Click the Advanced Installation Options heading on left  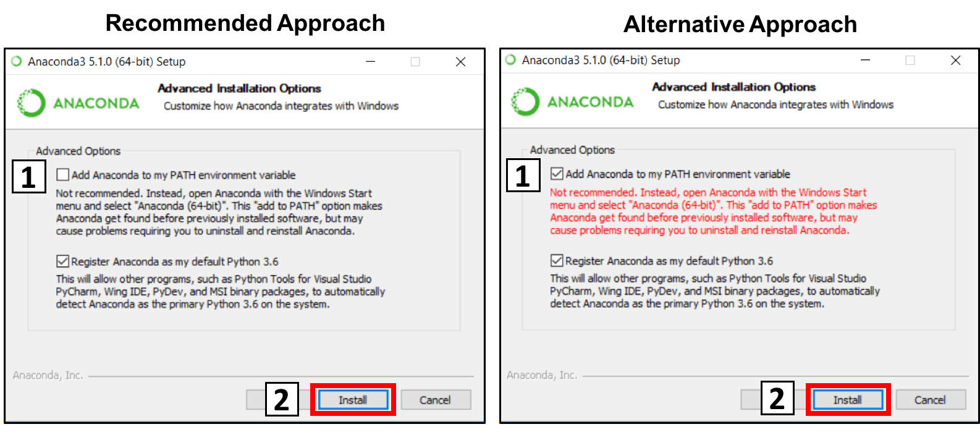click(239, 88)
